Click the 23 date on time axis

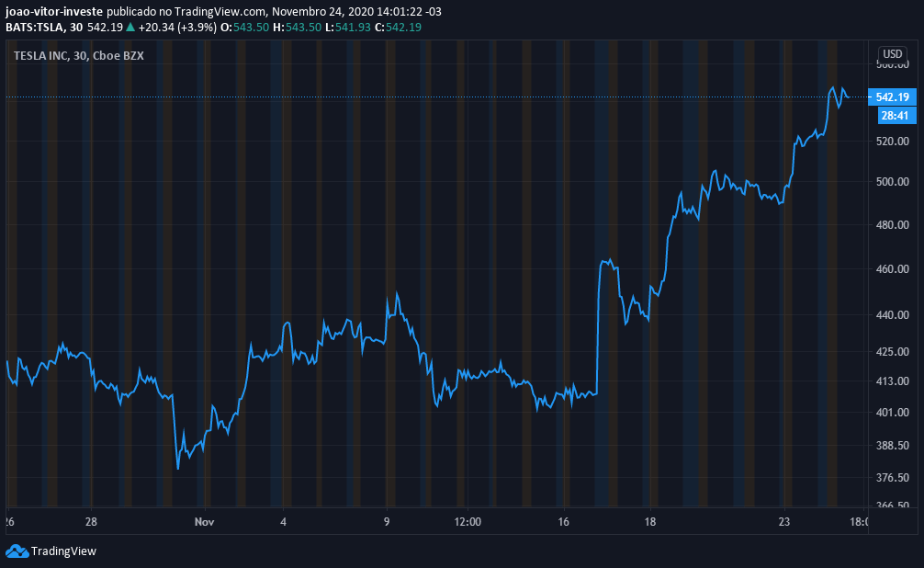tap(783, 522)
